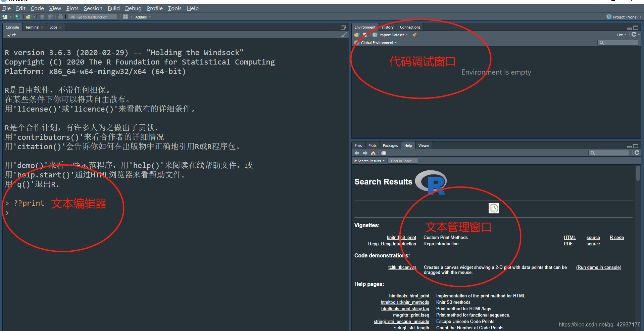This screenshot has width=644, height=331.
Task: Switch to the Connections tab
Action: pos(410,28)
